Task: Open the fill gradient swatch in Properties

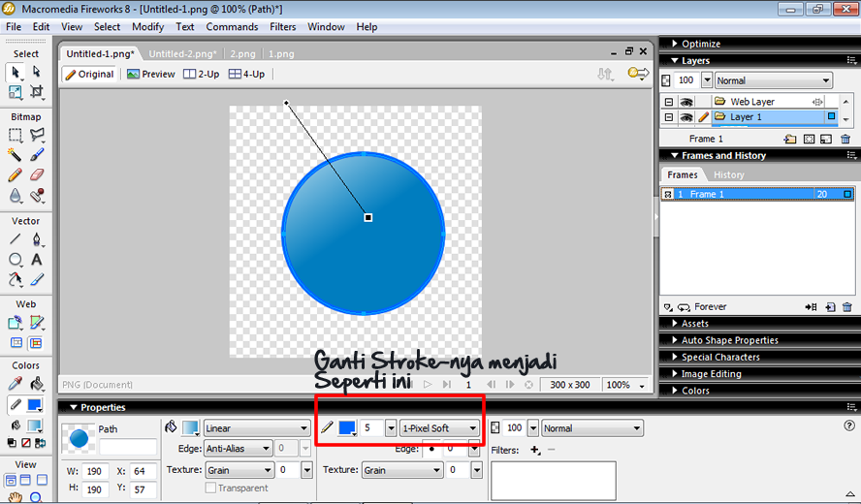Action: tap(191, 428)
